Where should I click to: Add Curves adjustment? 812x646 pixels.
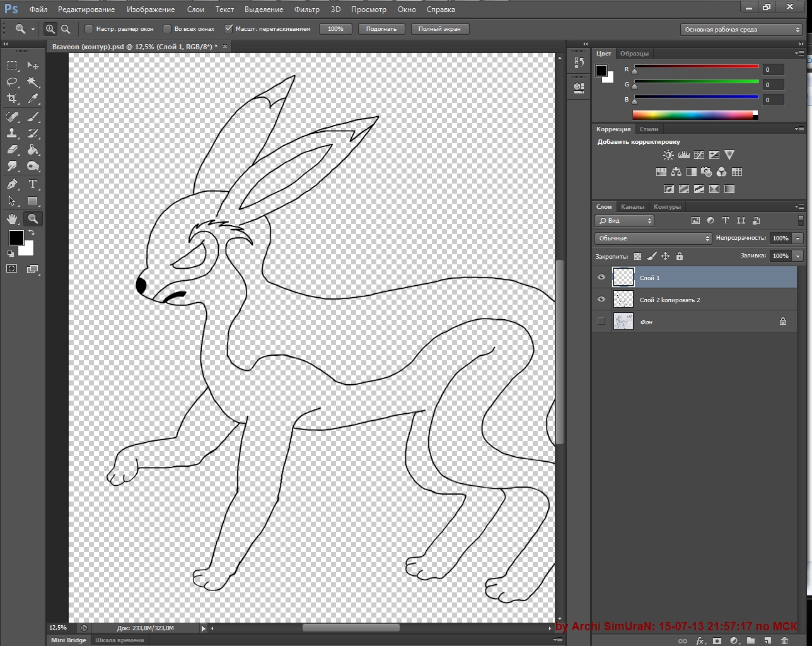click(x=699, y=155)
